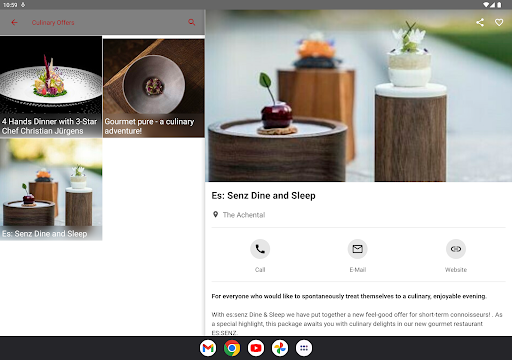Click the E-Mail label

click(358, 270)
